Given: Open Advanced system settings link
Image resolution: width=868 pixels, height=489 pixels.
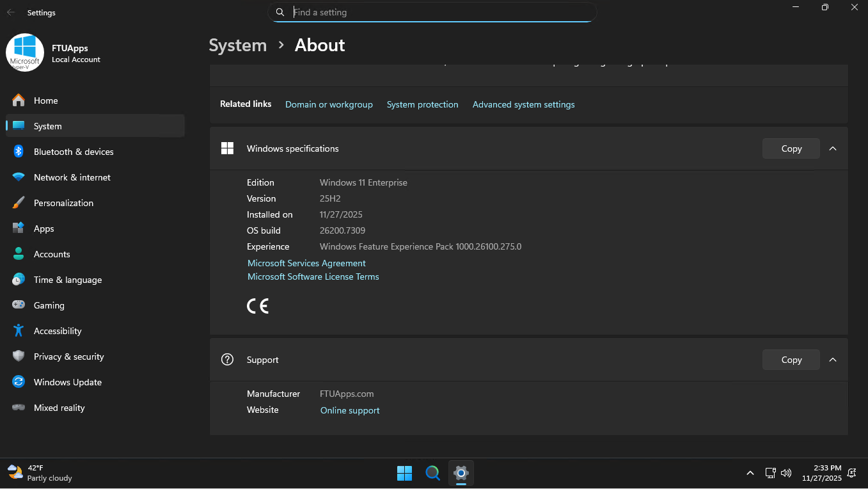Looking at the screenshot, I should click(523, 104).
